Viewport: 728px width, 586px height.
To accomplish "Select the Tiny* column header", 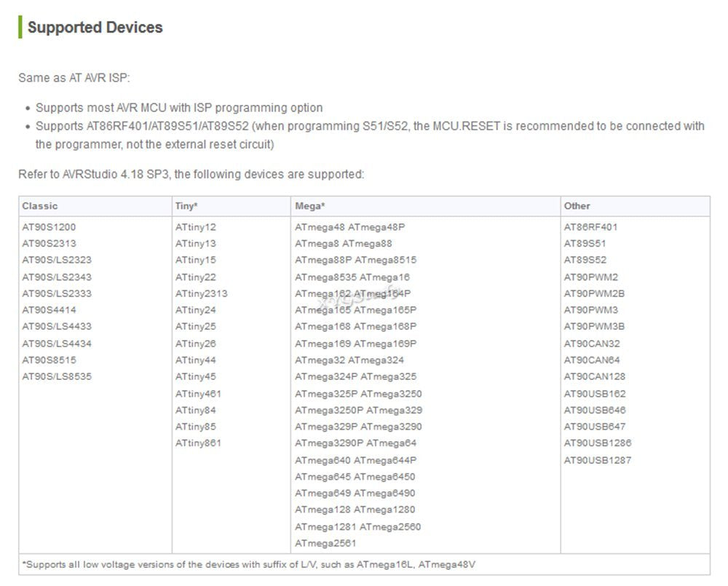I will (x=186, y=206).
